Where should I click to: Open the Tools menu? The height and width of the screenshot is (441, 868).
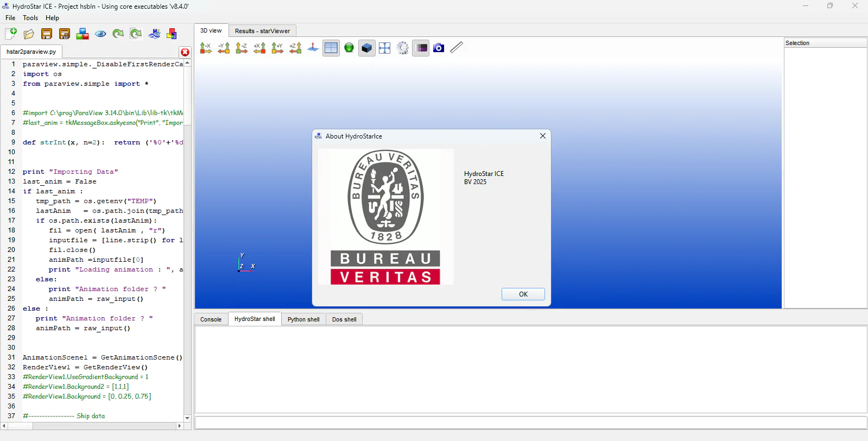(x=30, y=18)
